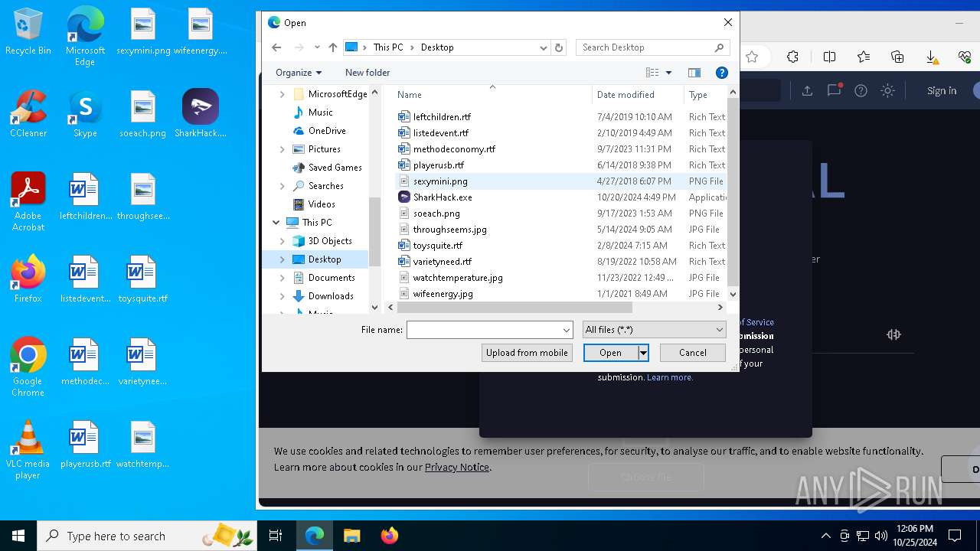
Task: Open recent locations dropdown arrow
Action: (x=317, y=47)
